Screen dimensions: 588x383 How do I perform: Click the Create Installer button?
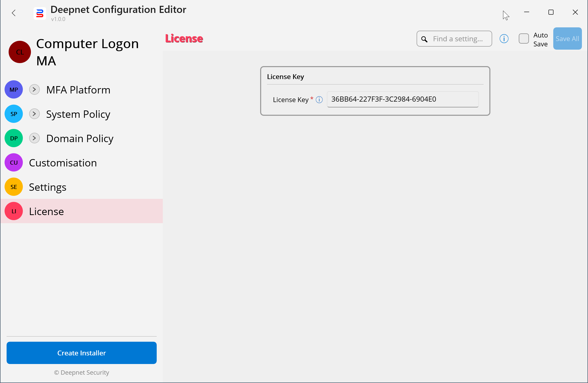click(81, 353)
